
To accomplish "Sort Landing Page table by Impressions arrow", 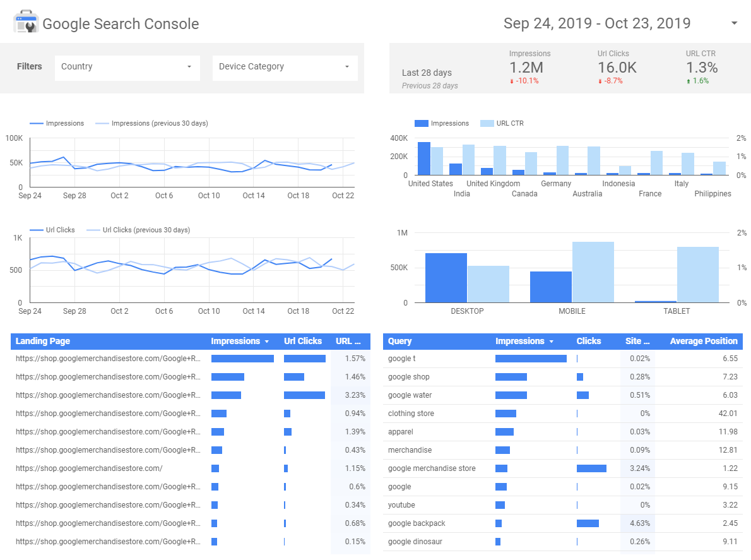I will 267,342.
